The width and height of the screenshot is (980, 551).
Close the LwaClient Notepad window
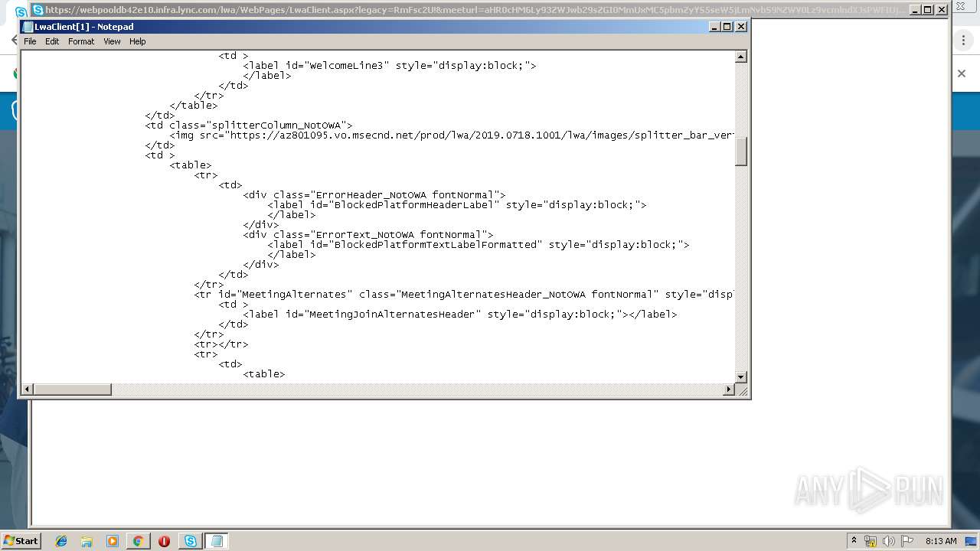pyautogui.click(x=740, y=27)
